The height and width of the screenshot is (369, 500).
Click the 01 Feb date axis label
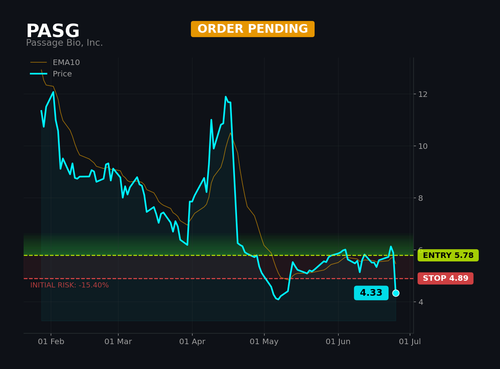[51, 342]
